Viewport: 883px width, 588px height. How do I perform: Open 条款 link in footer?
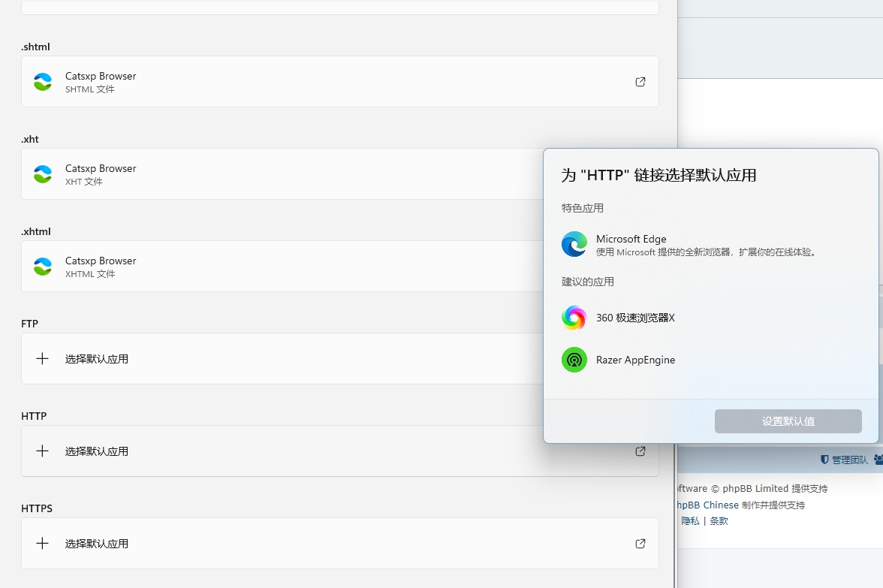tap(719, 521)
